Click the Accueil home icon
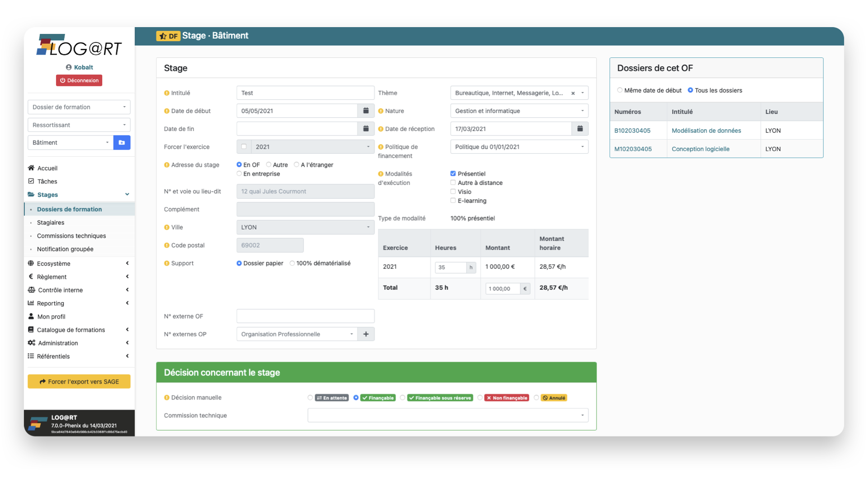The image size is (868, 488). [x=31, y=168]
